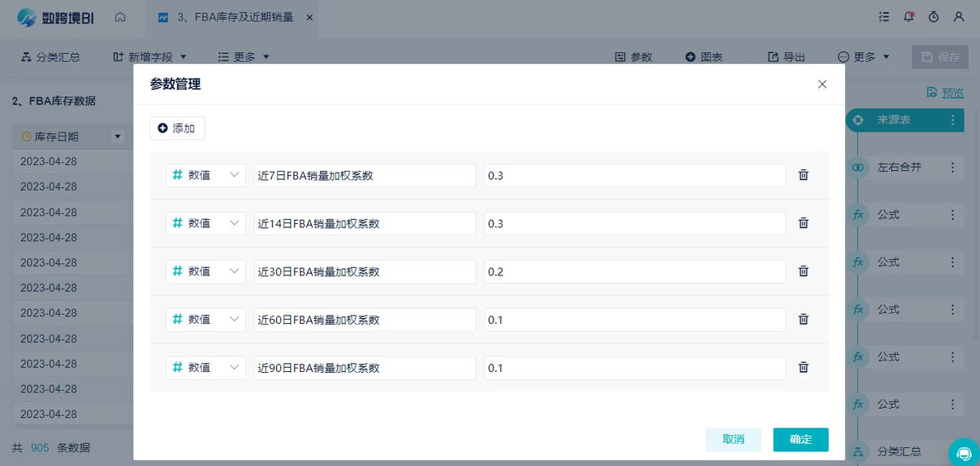
Task: Edit the 近7日FBA销量加权系数 name field
Action: tap(365, 175)
